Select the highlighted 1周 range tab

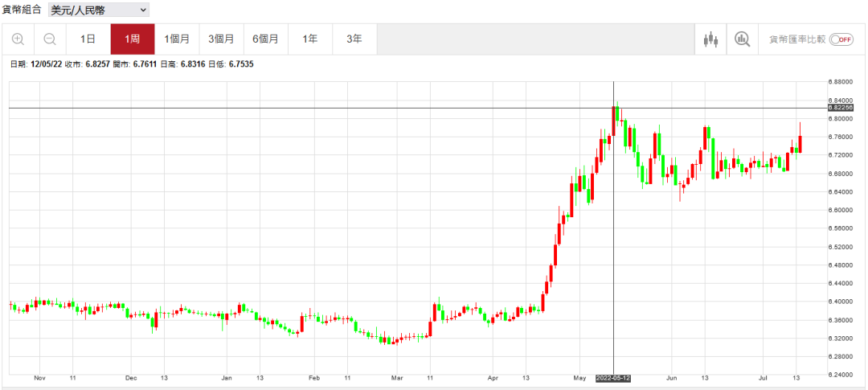click(133, 39)
